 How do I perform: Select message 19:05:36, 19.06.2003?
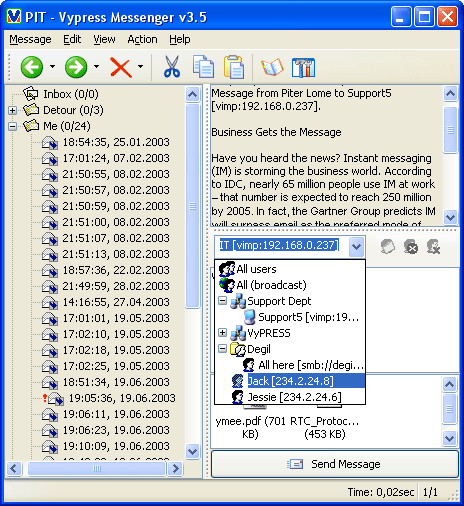pyautogui.click(x=122, y=398)
